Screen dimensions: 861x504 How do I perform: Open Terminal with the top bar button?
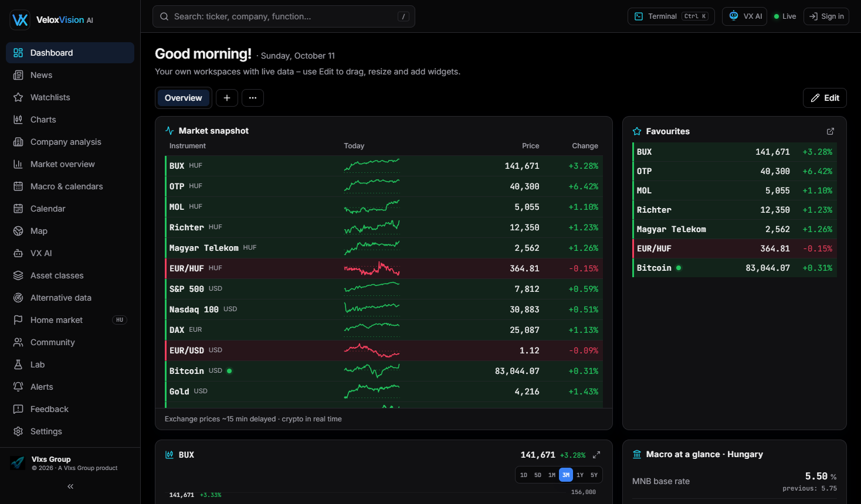(671, 16)
